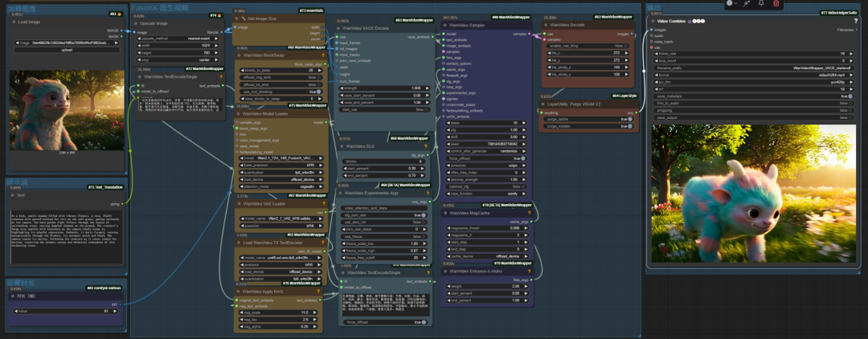Click the pin icon in selection toolbar
The width and height of the screenshot is (868, 339).
click(x=761, y=3)
